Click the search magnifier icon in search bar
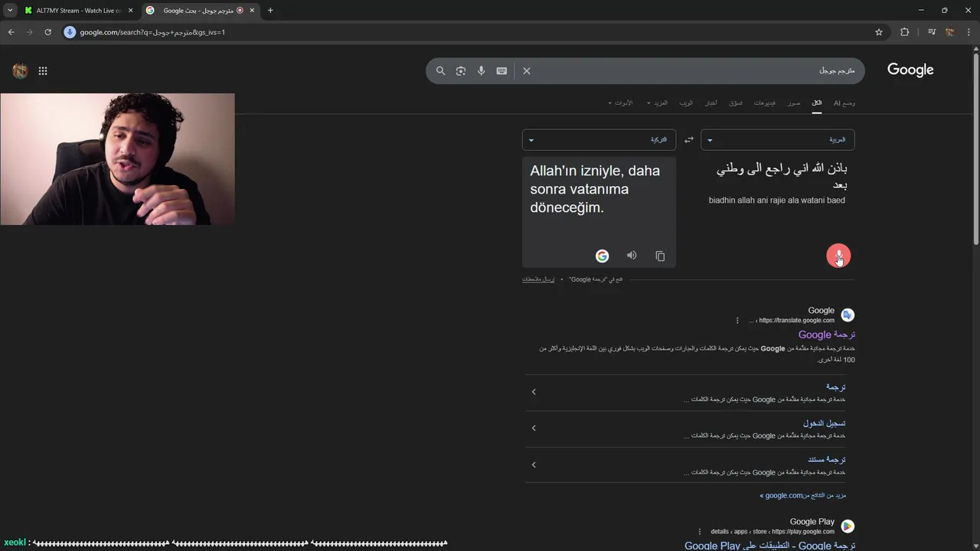 click(441, 70)
